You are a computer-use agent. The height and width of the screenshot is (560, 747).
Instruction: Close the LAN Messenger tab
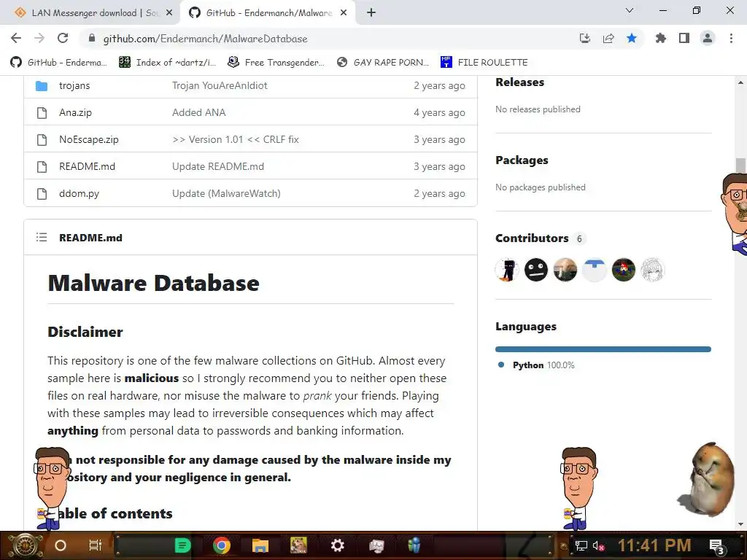[169, 13]
